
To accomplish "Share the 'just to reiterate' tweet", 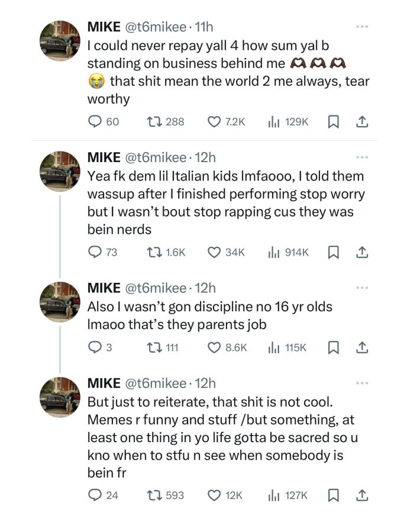I will (x=363, y=495).
